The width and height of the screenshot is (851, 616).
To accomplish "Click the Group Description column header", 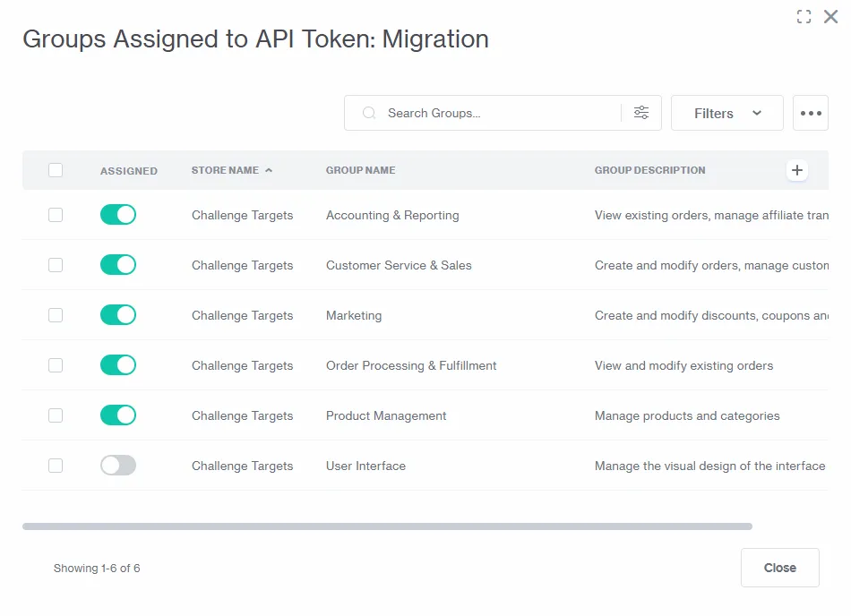I will click(649, 170).
